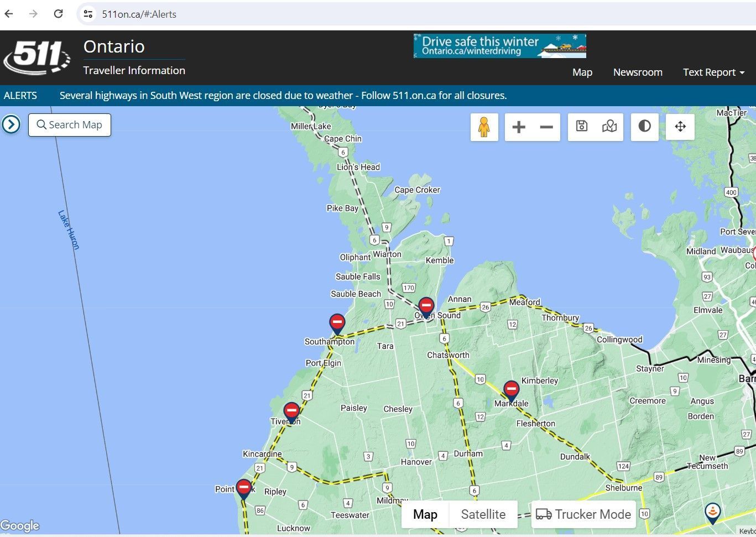Open the closure marker near Tiverton

tap(291, 410)
